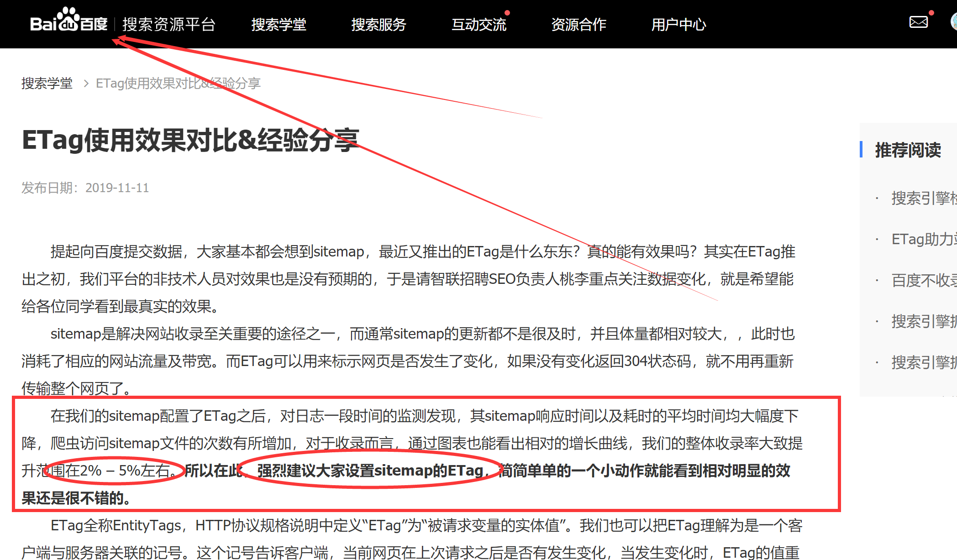957x560 pixels.
Task: Click 搜索学堂 in the breadcrumb trail
Action: [46, 84]
